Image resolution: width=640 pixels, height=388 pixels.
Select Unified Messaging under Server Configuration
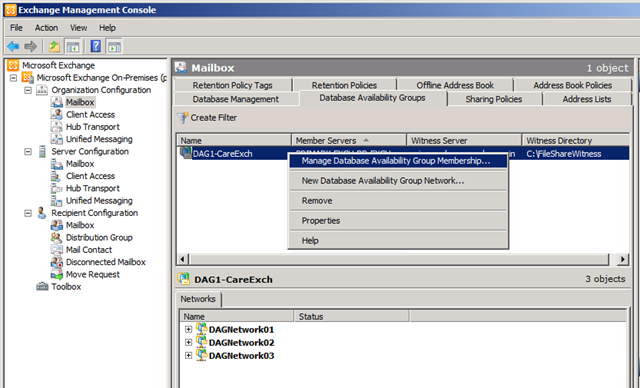click(99, 200)
